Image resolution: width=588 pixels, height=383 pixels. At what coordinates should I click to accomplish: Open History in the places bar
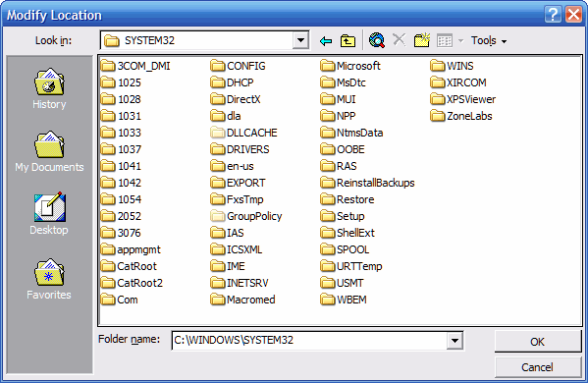tap(49, 89)
